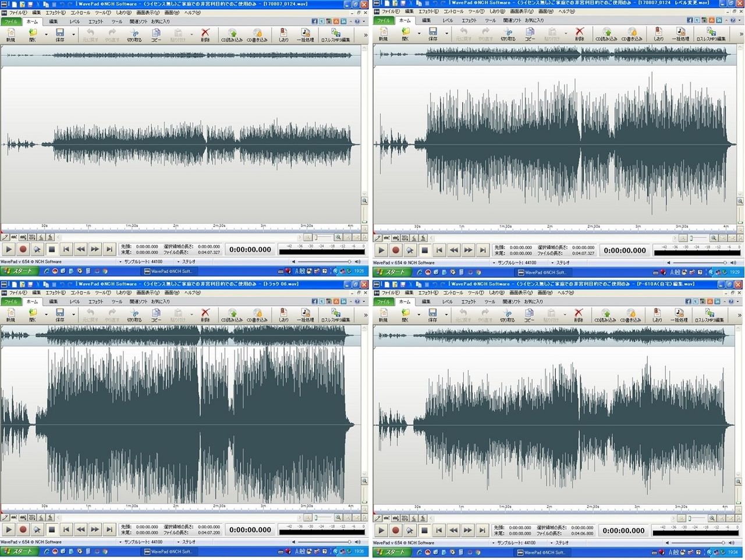
Task: Click CD書き込み in the 170807_0124.wav window
Action: (x=257, y=36)
